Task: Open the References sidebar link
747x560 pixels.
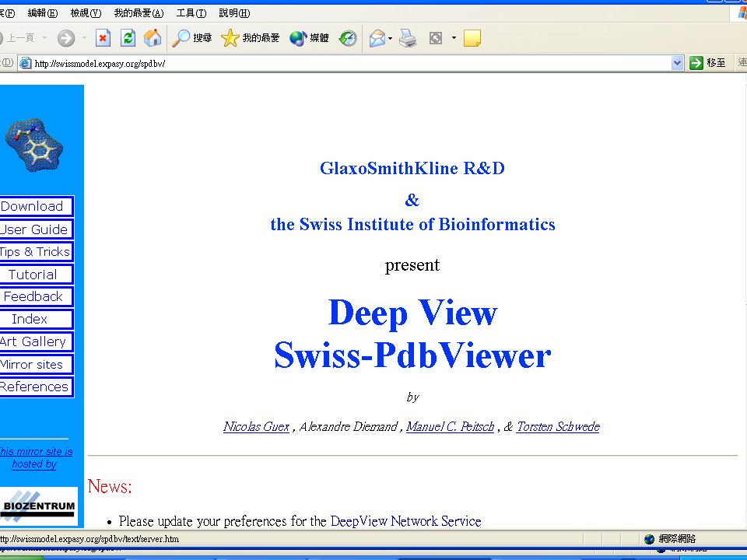Action: 36,387
